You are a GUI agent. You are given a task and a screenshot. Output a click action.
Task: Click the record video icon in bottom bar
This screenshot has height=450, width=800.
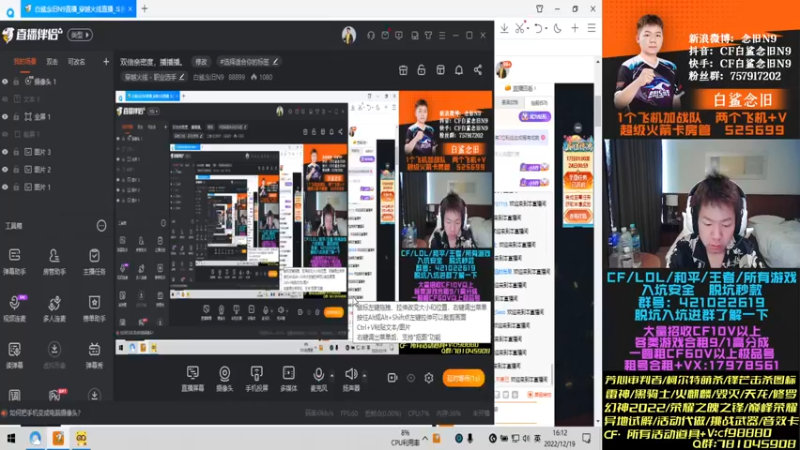[392, 378]
